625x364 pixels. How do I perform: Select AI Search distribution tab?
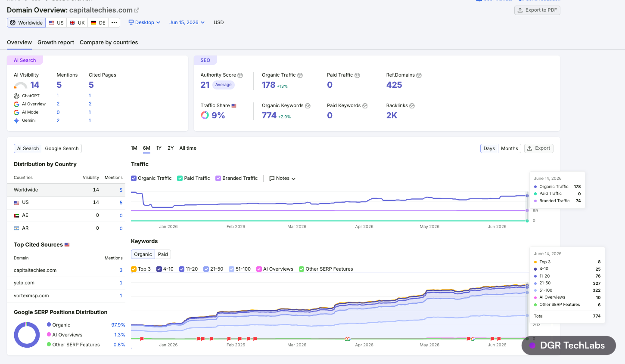pyautogui.click(x=28, y=148)
